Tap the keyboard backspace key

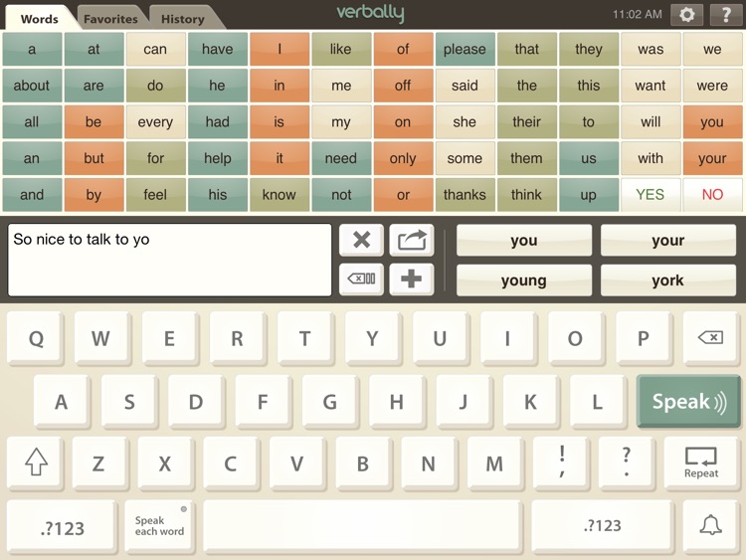pyautogui.click(x=711, y=338)
